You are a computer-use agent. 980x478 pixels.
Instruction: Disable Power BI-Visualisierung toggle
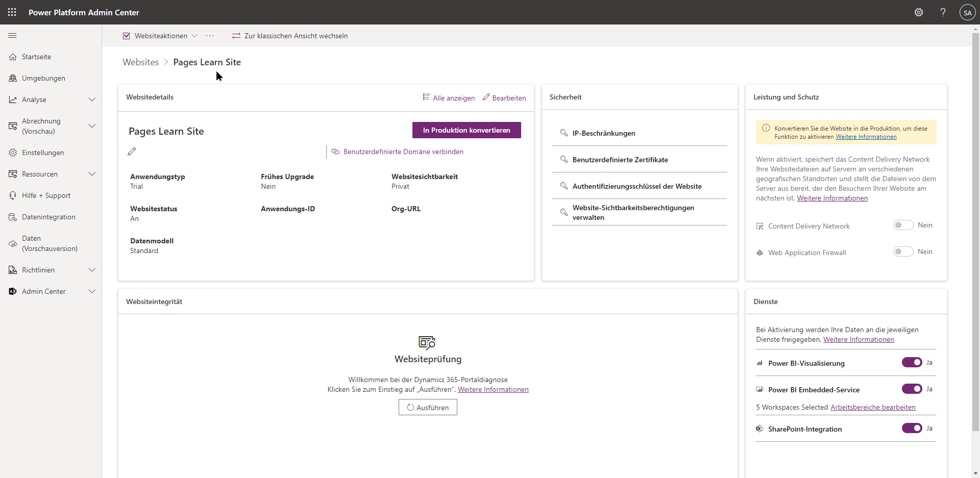pos(912,362)
